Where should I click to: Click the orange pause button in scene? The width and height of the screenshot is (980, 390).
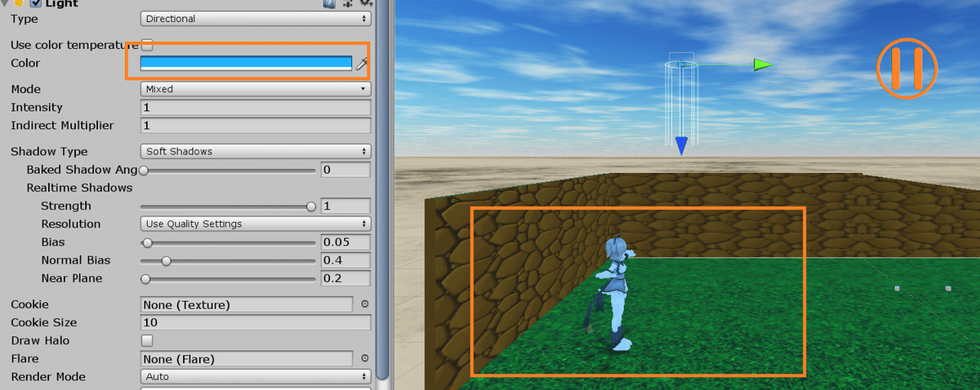907,68
